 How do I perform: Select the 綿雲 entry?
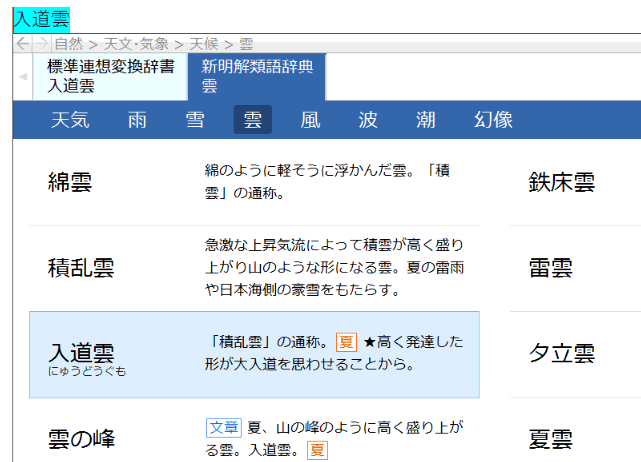click(254, 182)
